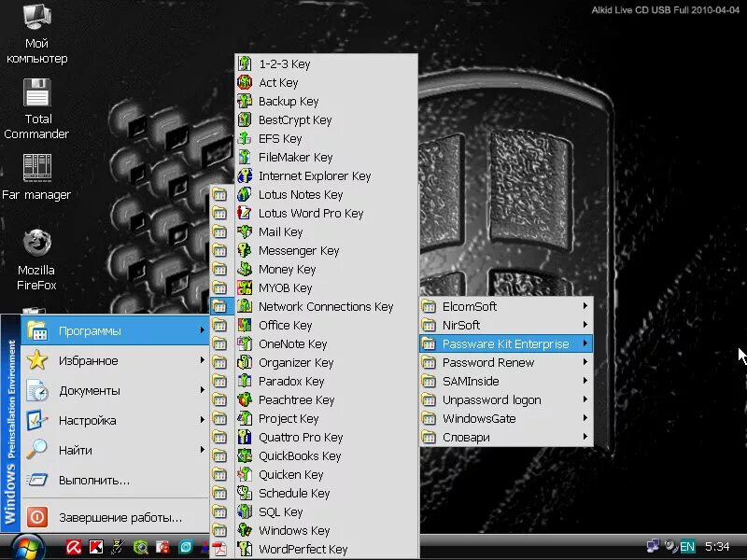Open the Программы start menu item
The height and width of the screenshot is (560, 747).
115,330
